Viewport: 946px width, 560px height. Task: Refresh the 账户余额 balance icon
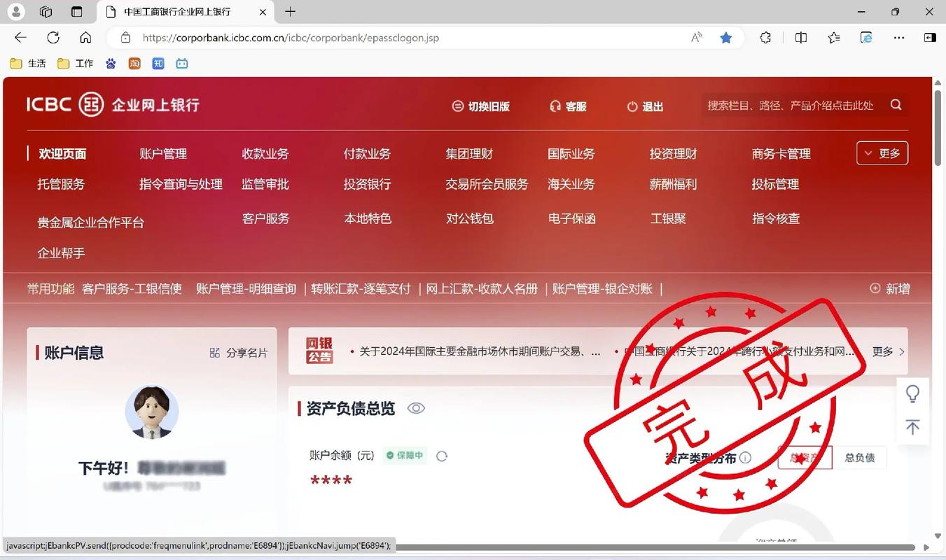point(442,456)
